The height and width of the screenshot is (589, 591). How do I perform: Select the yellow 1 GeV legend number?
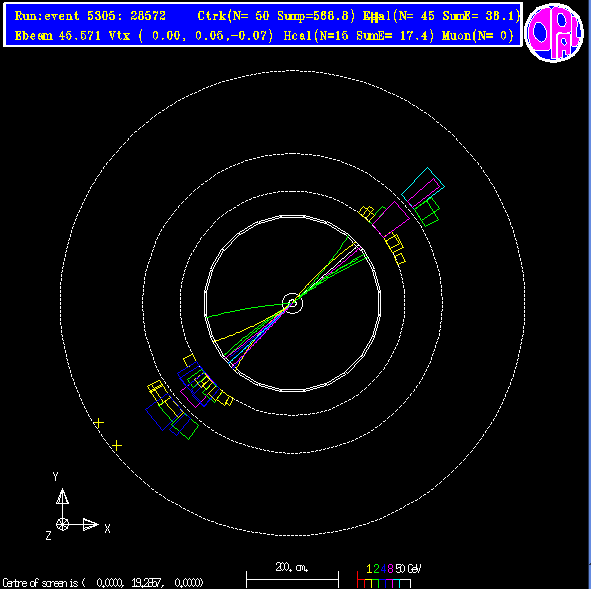pos(369,569)
